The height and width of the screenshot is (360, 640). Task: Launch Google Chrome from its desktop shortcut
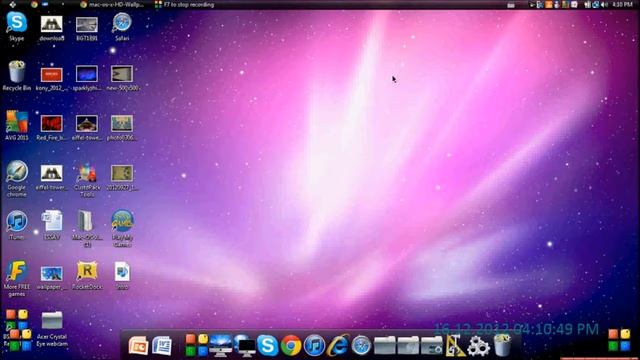tap(17, 179)
